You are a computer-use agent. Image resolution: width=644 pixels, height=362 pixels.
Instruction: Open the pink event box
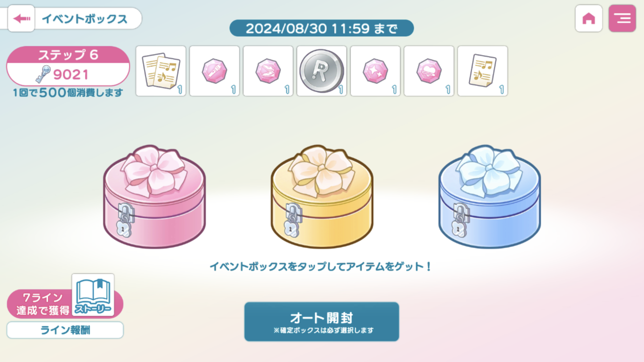coord(154,196)
